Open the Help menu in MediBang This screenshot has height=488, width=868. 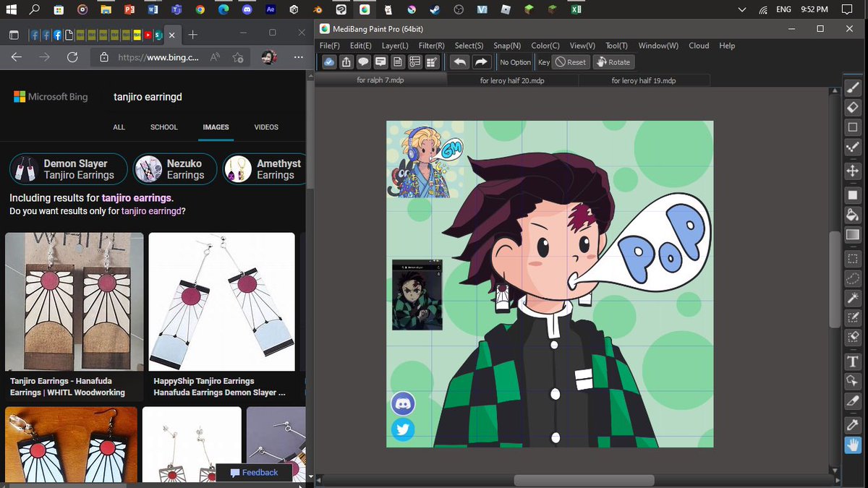(727, 46)
